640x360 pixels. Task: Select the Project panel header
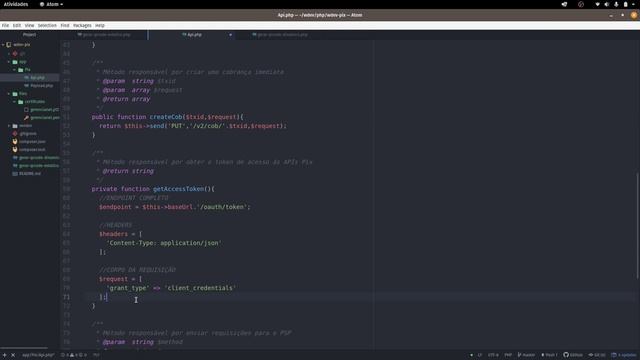(29, 35)
